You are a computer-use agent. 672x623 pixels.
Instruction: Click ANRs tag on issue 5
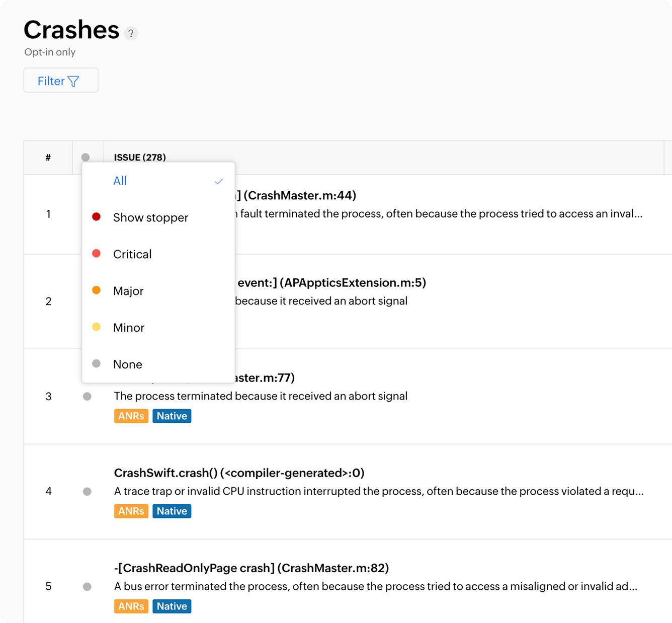coord(131,606)
